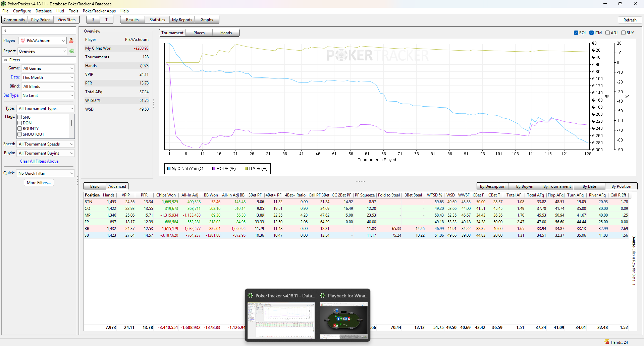Click the back arrow icon in left panel

5,31
